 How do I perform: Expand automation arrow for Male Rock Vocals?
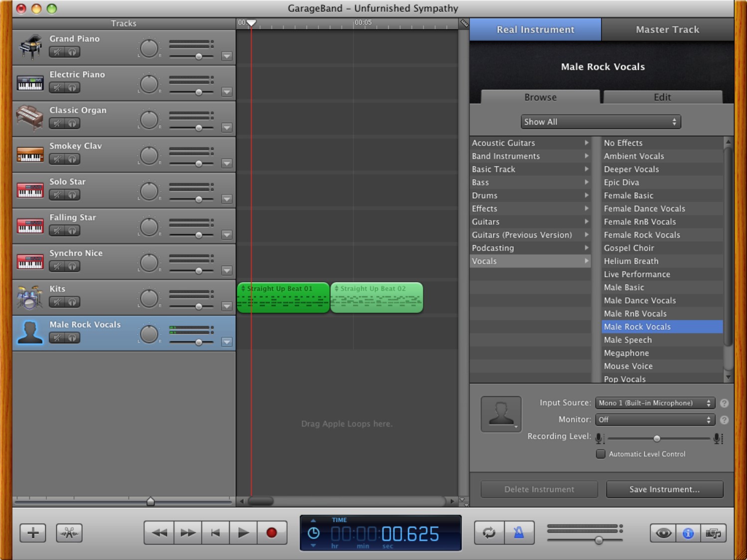(x=227, y=342)
